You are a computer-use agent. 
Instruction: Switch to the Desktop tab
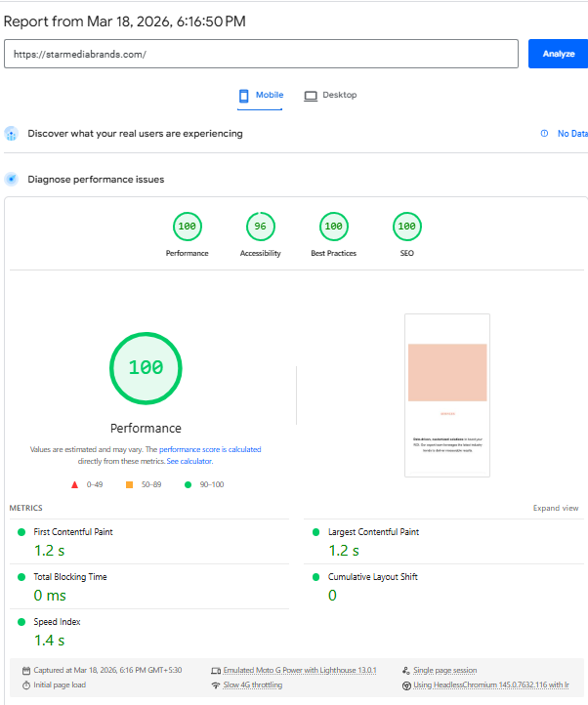click(x=330, y=96)
